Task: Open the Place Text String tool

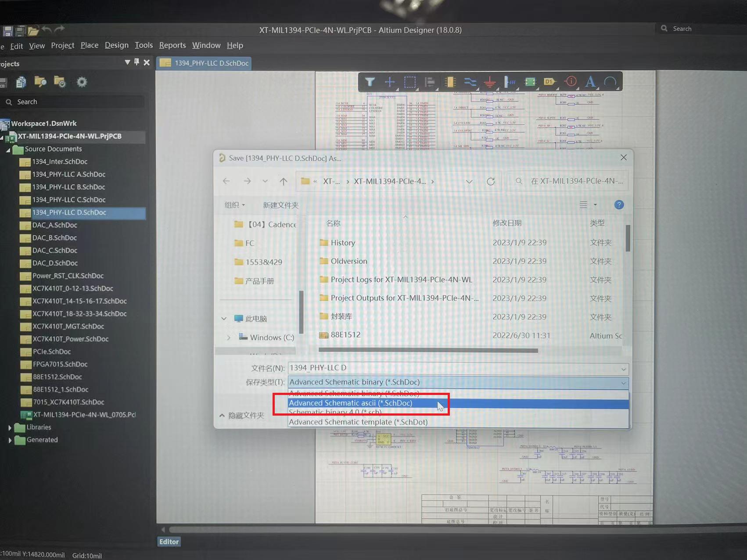Action: pos(590,82)
